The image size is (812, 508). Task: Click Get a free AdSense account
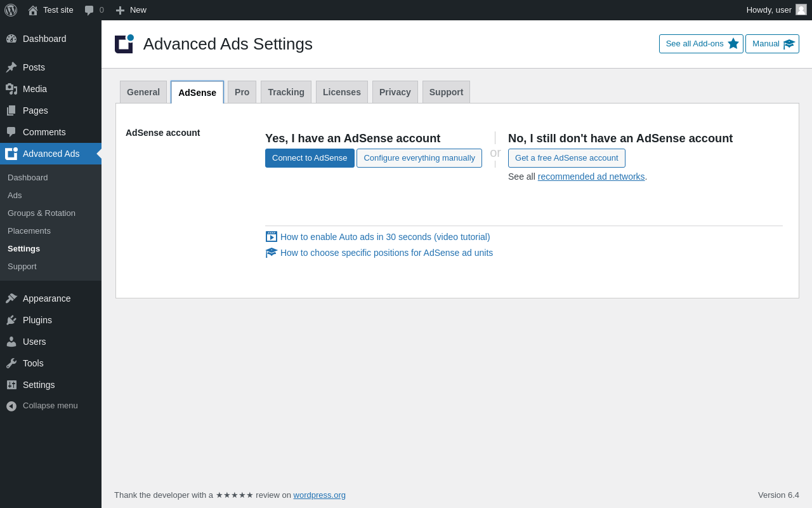(566, 158)
